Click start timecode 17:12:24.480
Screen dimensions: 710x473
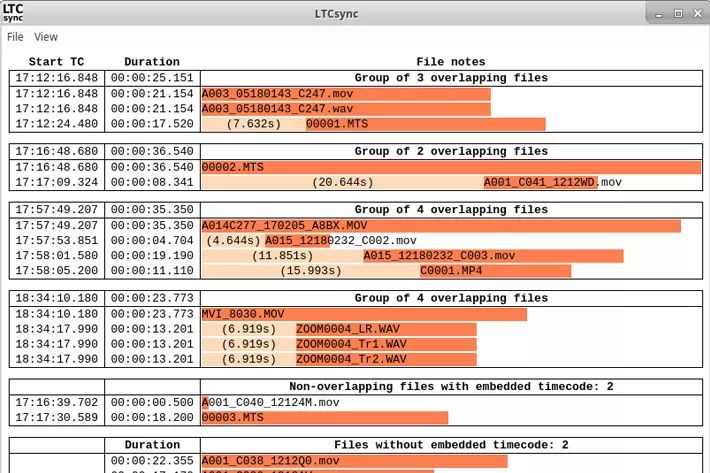(x=57, y=124)
